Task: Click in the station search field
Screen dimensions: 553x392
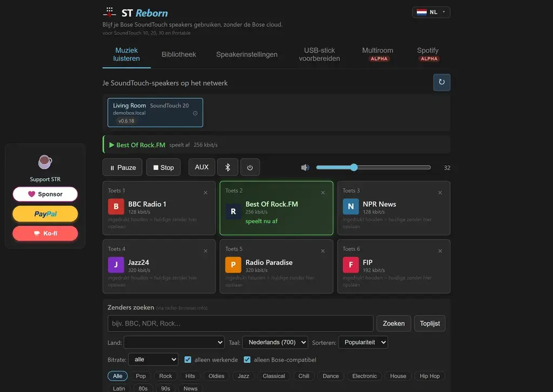Action: tap(240, 323)
